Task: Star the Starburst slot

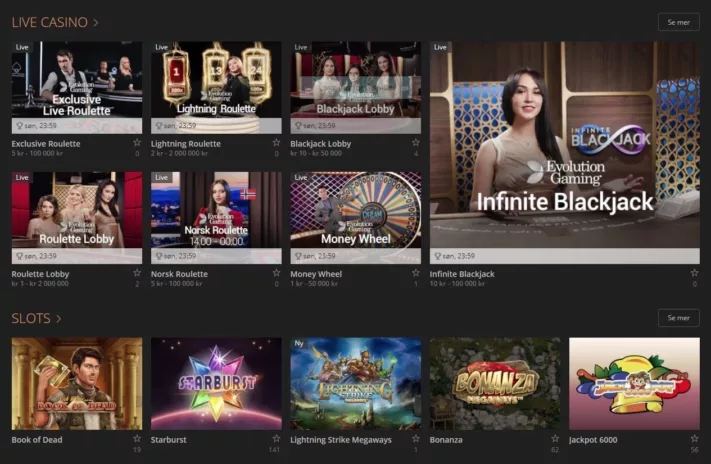Action: coord(276,439)
